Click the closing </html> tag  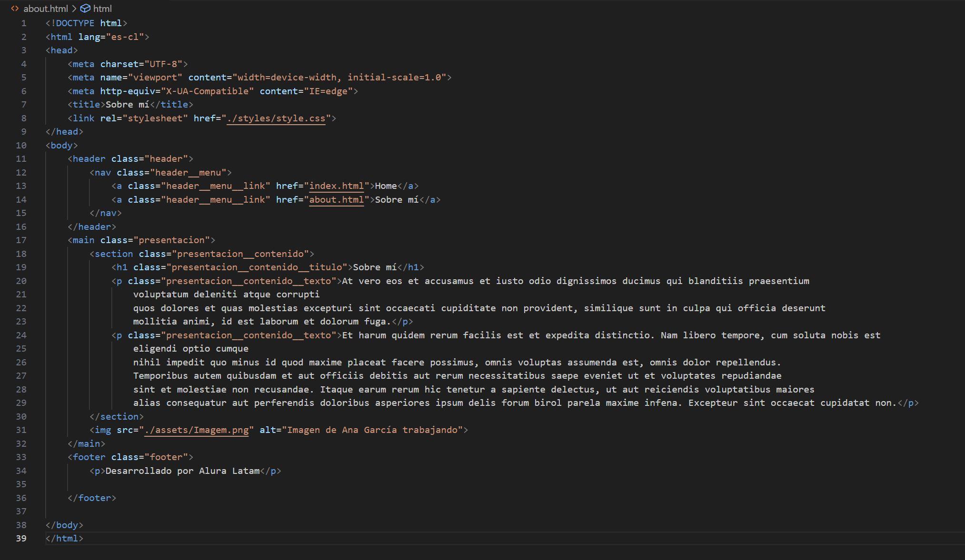tap(64, 539)
